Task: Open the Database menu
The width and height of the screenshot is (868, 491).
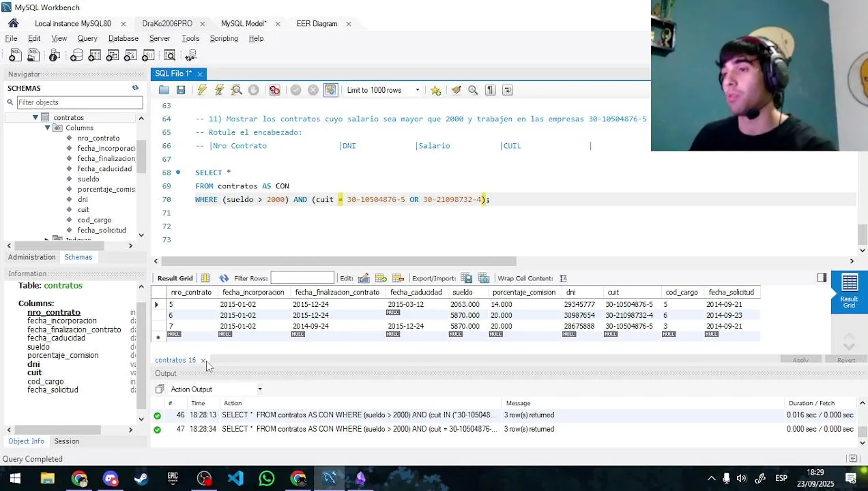Action: 124,38
